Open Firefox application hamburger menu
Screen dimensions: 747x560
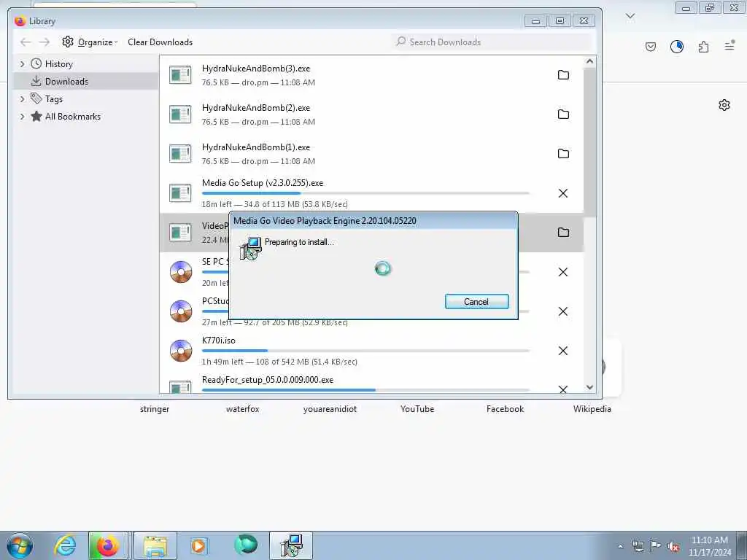(729, 46)
